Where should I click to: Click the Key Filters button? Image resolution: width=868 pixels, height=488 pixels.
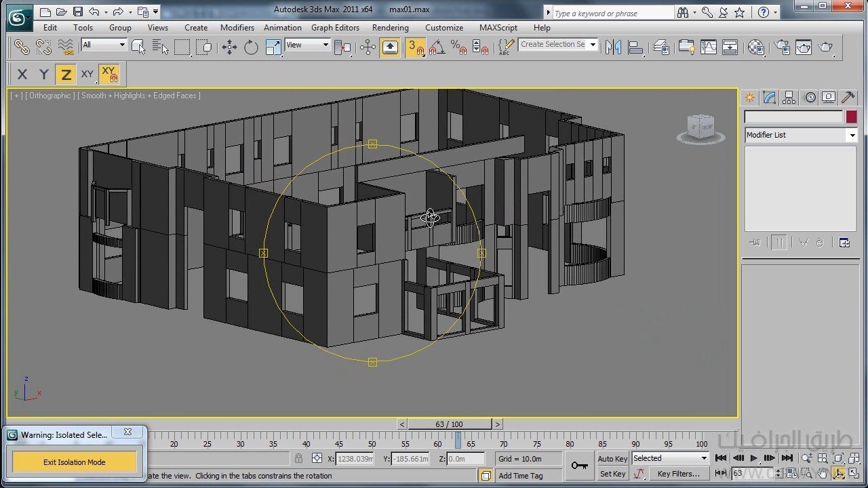coord(678,474)
